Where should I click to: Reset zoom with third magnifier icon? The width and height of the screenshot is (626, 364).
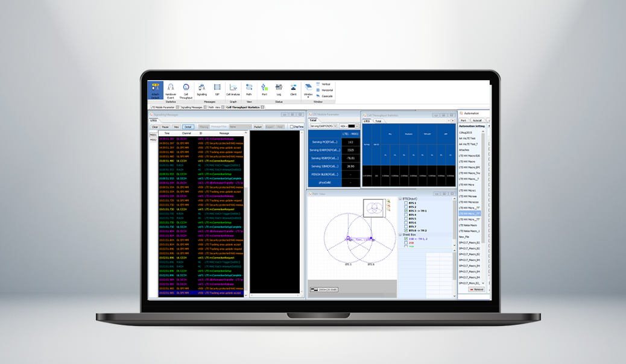388,209
